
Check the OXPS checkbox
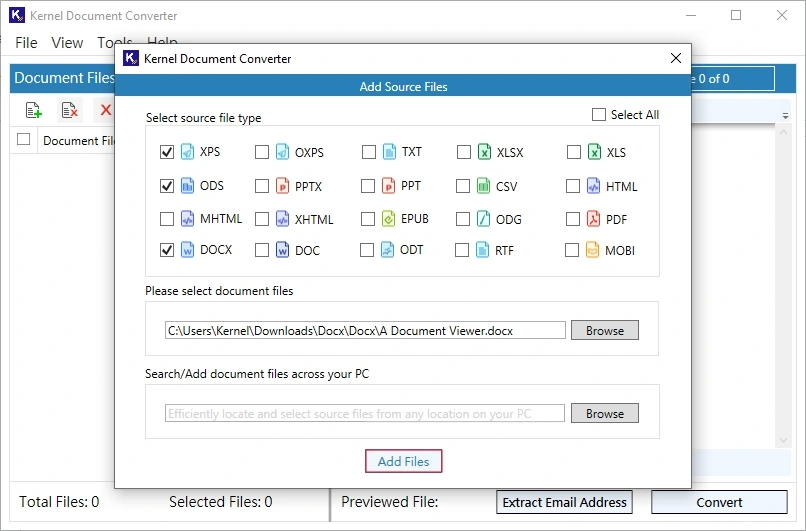click(x=262, y=152)
